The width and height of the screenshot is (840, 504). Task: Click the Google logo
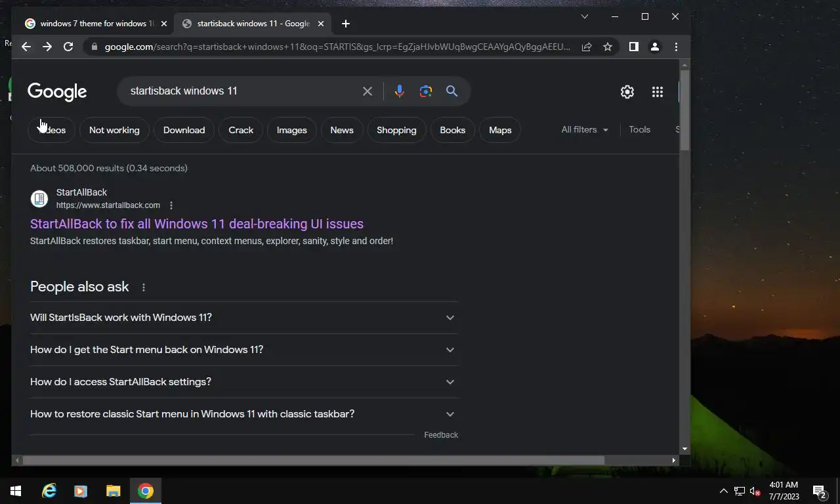(x=57, y=92)
